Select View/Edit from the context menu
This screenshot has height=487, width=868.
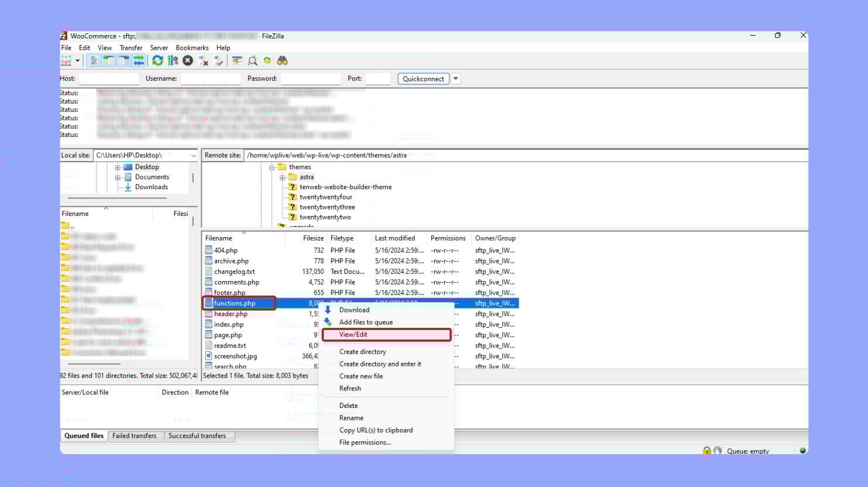click(x=353, y=334)
